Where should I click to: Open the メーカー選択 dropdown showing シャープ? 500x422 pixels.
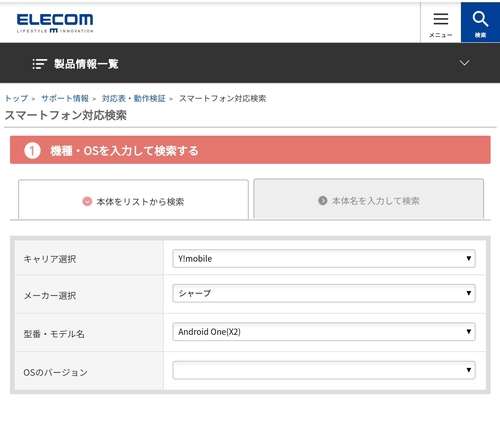coord(324,293)
